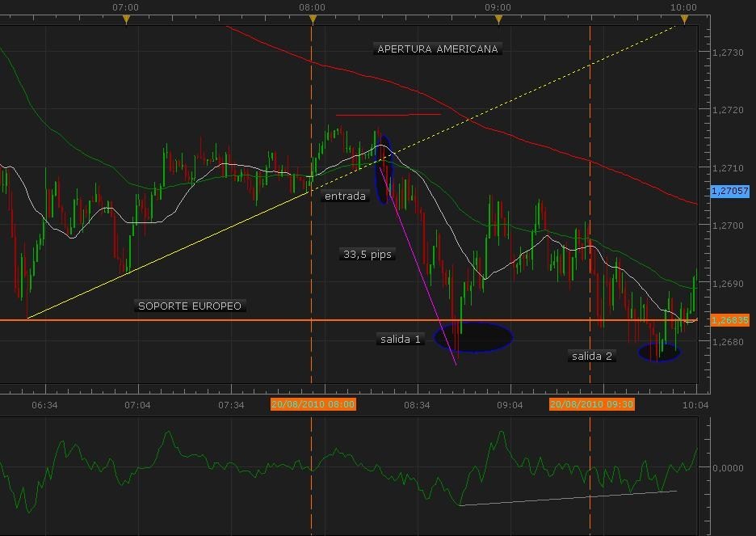Click the 33,5 pips label
The image size is (756, 536).
tap(367, 254)
